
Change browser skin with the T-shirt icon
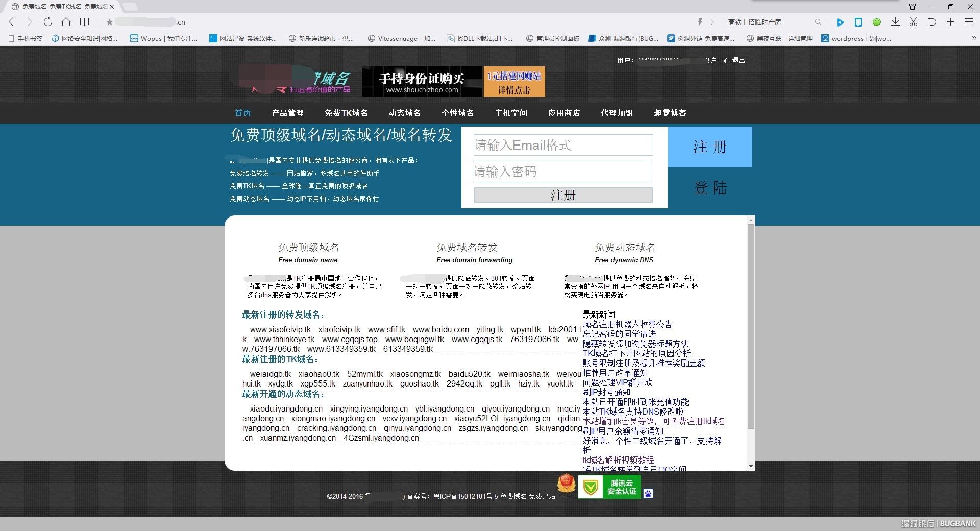coord(912,7)
